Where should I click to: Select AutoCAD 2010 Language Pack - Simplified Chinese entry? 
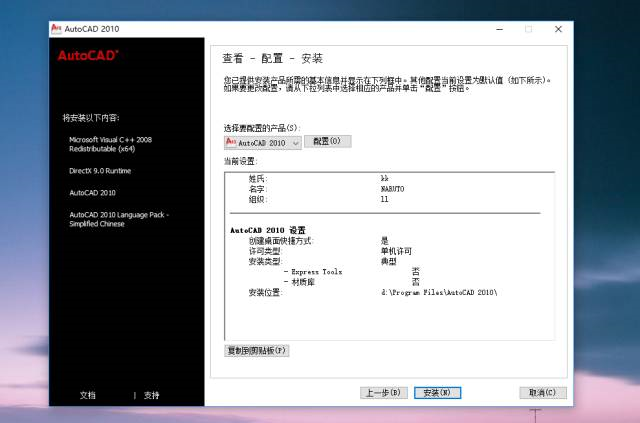119,219
